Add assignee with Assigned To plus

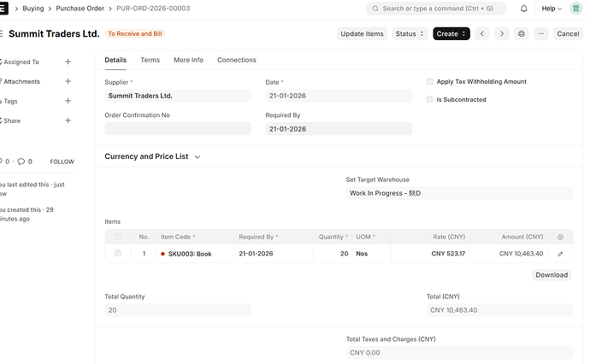[68, 62]
